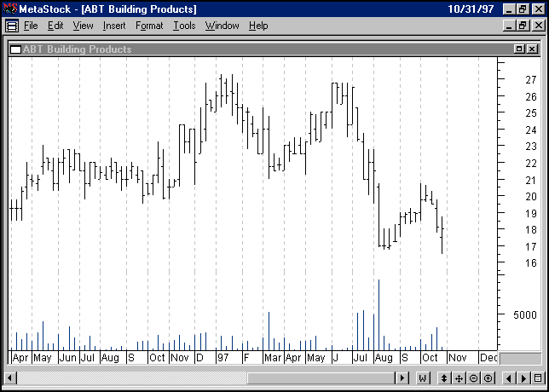
Task: Click the price label 20 on Y-axis
Action: (531, 197)
